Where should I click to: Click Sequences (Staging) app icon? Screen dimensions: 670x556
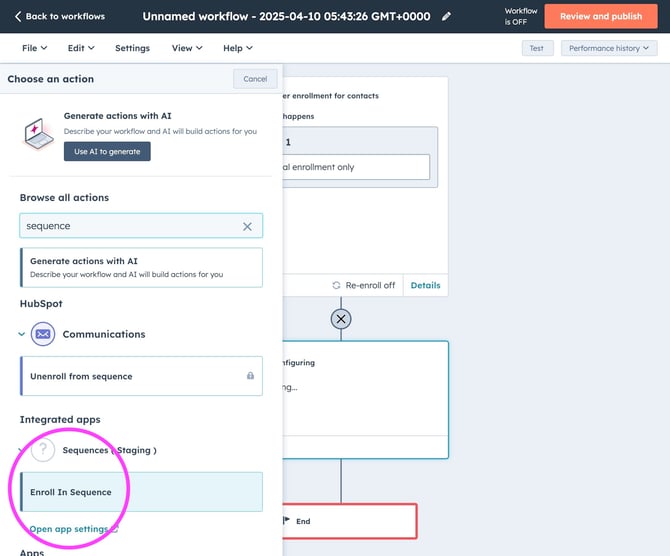43,450
